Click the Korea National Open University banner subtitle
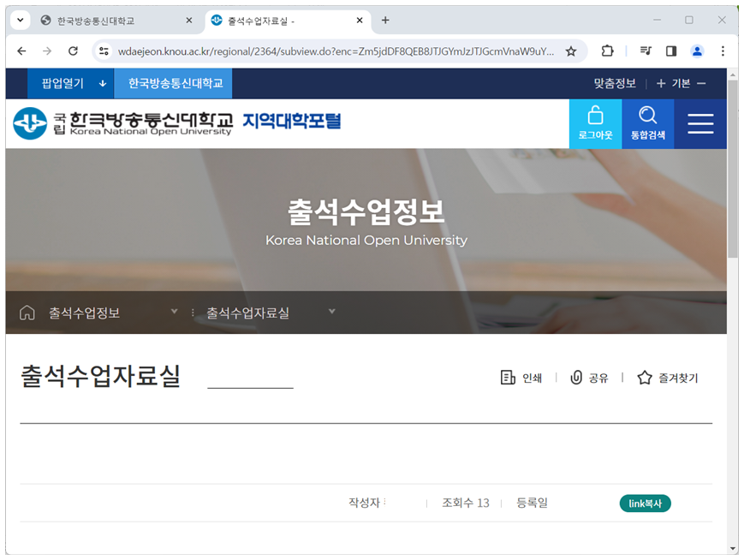Image resolution: width=744 pixels, height=560 pixels. pyautogui.click(x=366, y=240)
